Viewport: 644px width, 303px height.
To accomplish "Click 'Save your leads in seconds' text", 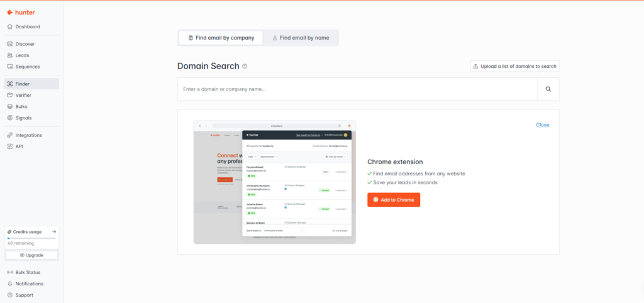I will [x=406, y=182].
